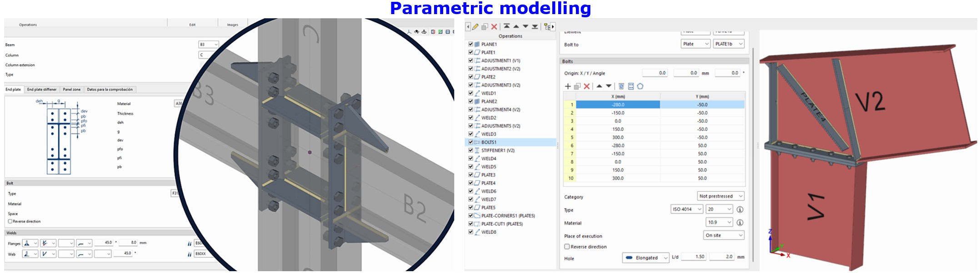
Task: Click the duplicate bolt row icon
Action: click(x=577, y=86)
